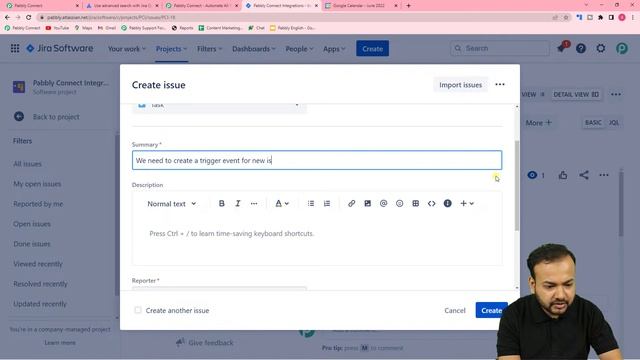Open the notifications bell
The image size is (640, 360).
pyautogui.click(x=561, y=48)
